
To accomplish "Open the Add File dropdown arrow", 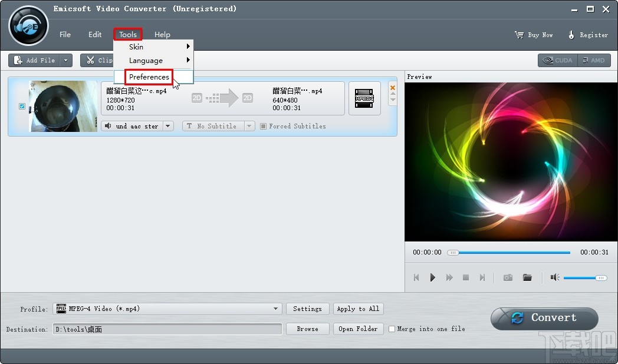I will pyautogui.click(x=66, y=60).
